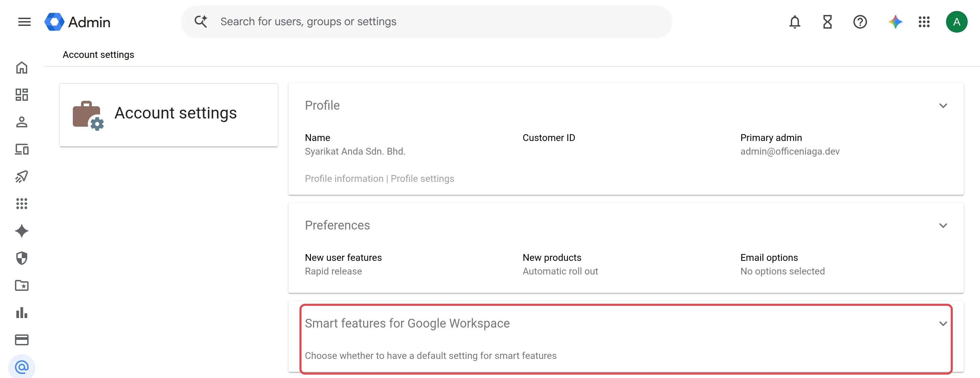Click the Customer ID label

click(549, 138)
